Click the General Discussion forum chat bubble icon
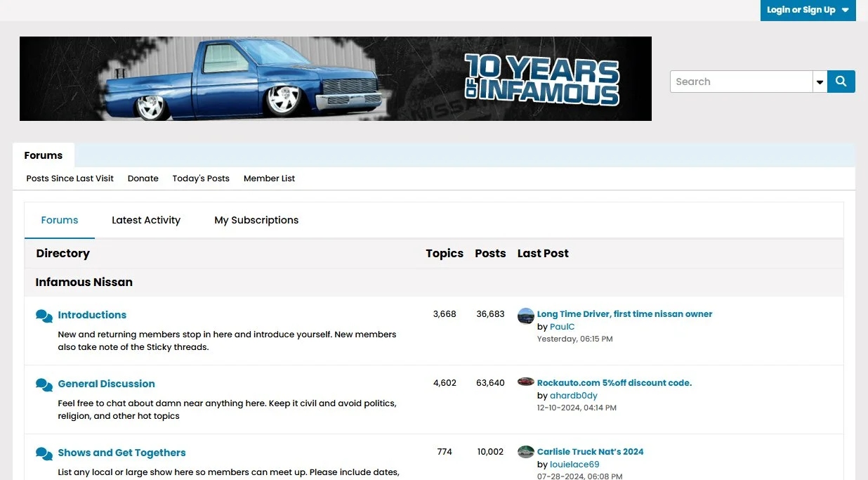The image size is (868, 480). pyautogui.click(x=44, y=385)
